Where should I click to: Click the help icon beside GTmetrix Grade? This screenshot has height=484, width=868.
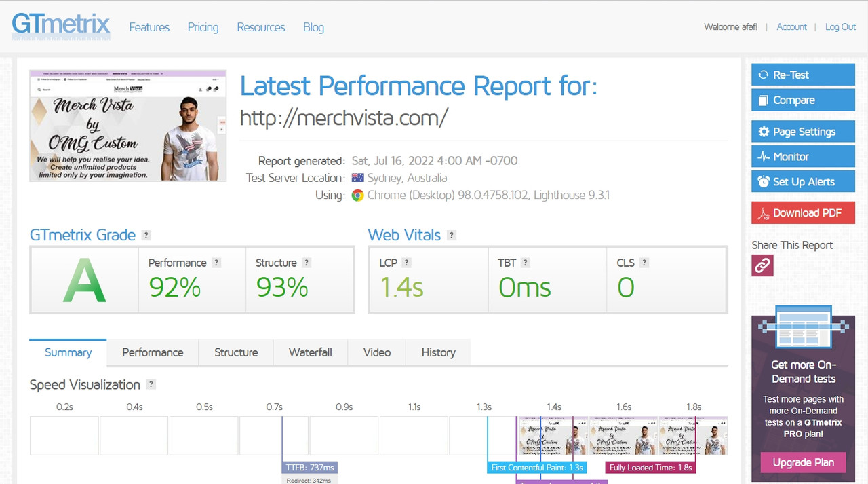coord(146,236)
